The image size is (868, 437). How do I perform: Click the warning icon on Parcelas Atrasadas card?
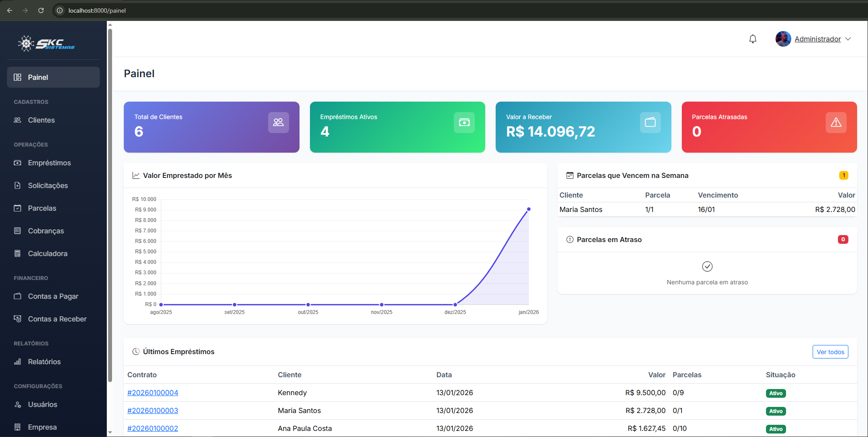(x=836, y=123)
